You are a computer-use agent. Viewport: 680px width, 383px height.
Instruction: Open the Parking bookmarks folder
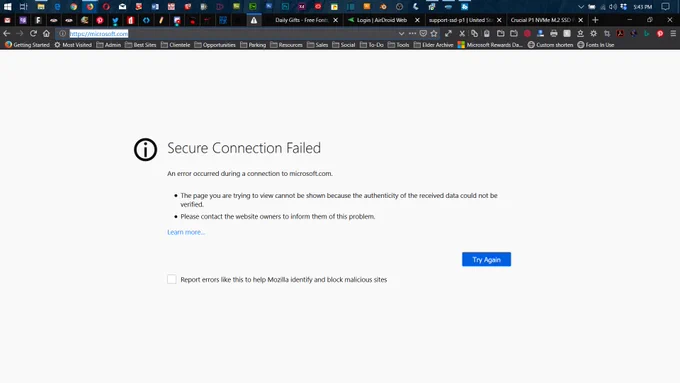point(253,45)
